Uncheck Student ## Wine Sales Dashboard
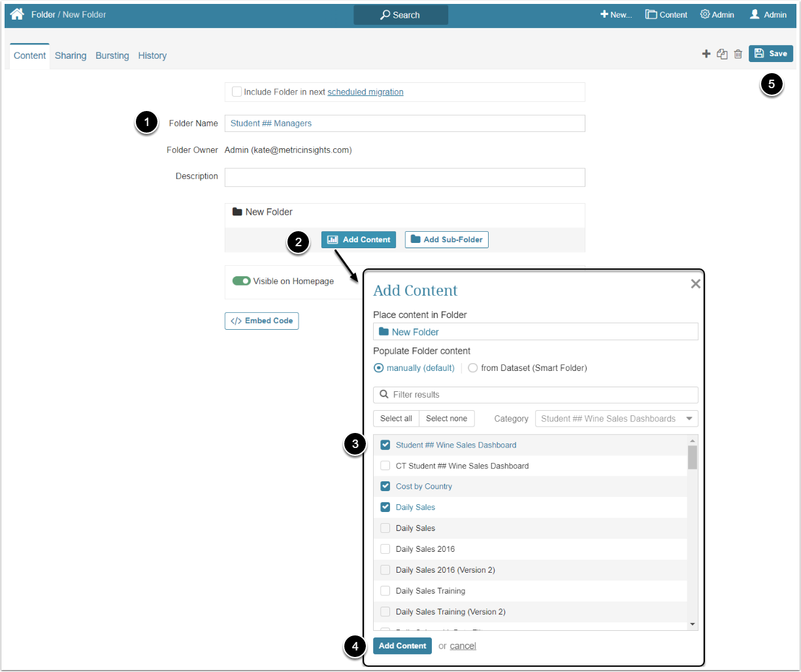 point(385,445)
